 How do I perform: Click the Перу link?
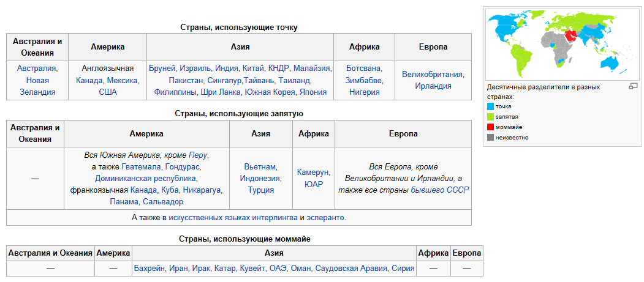tap(199, 155)
